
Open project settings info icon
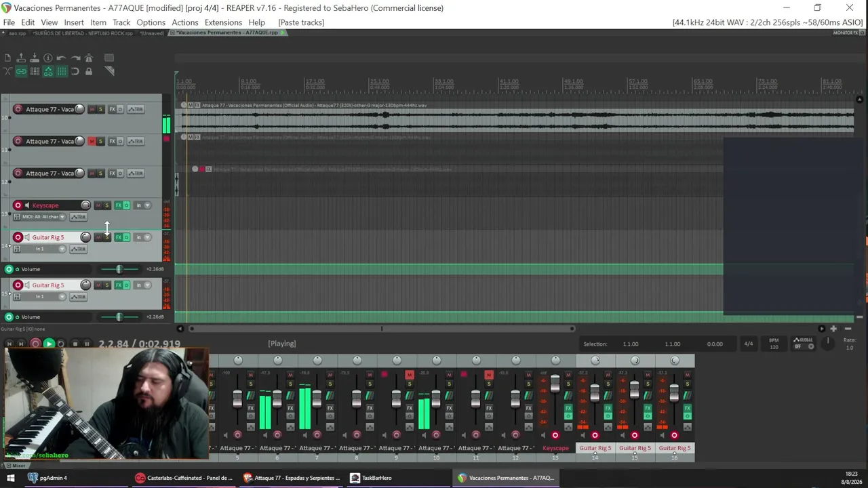coord(48,58)
